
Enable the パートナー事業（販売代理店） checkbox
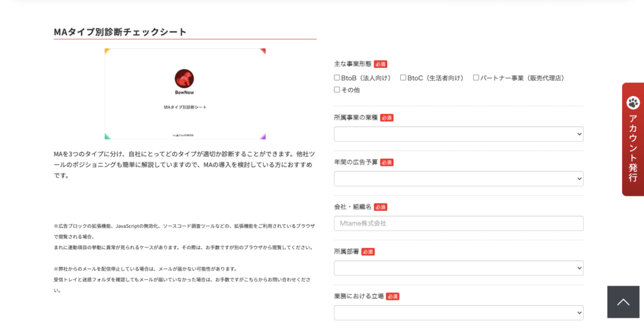tap(476, 78)
